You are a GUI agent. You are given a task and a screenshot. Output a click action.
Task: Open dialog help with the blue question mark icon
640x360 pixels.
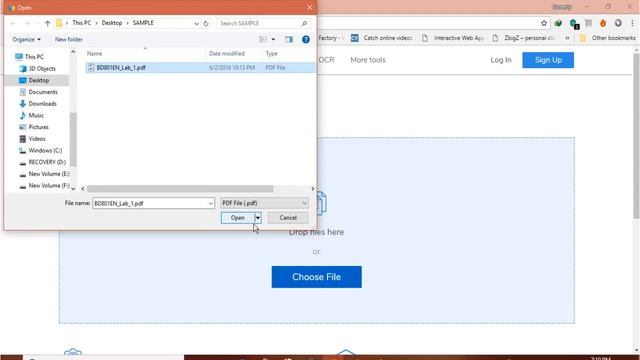[x=306, y=40]
